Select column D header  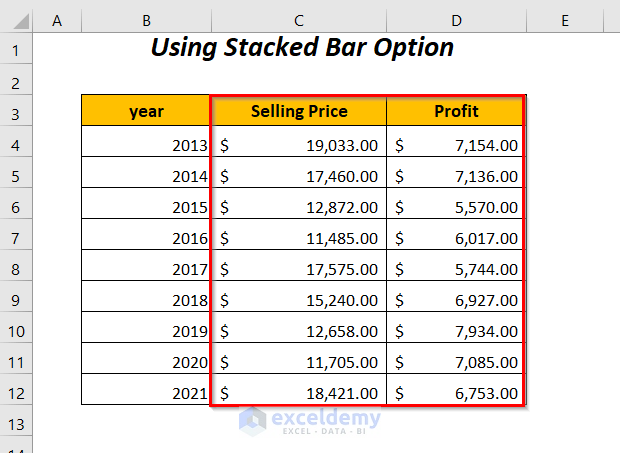coord(456,20)
